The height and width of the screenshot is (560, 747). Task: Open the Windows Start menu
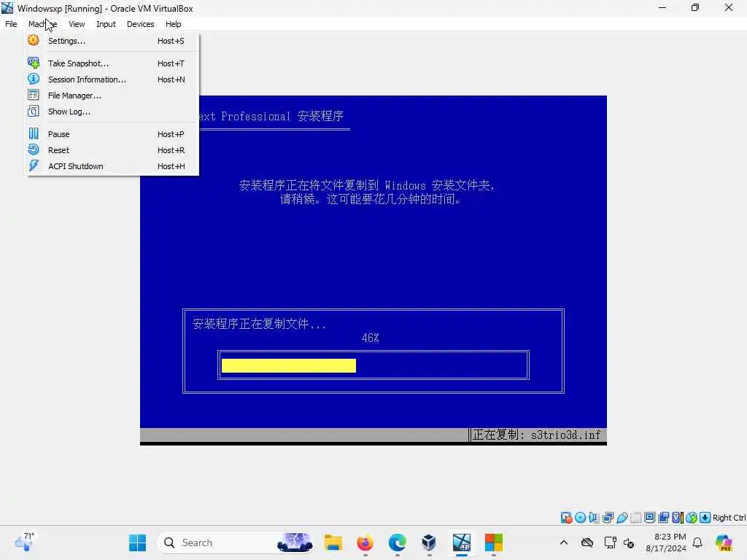(x=138, y=542)
